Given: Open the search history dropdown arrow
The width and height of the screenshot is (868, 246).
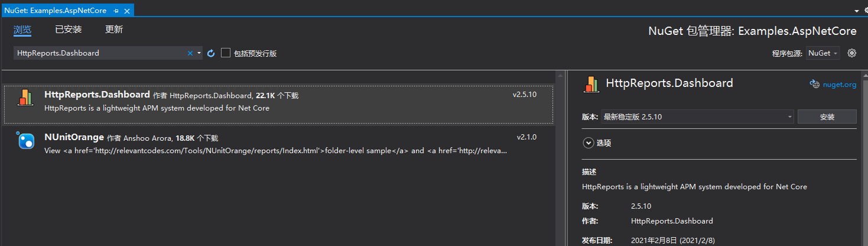Looking at the screenshot, I should coord(199,53).
